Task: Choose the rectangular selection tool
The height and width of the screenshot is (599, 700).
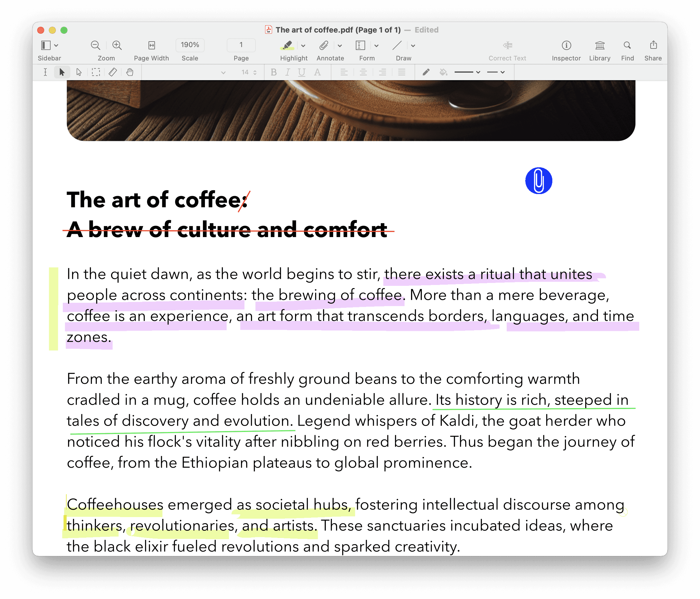Action: (96, 72)
